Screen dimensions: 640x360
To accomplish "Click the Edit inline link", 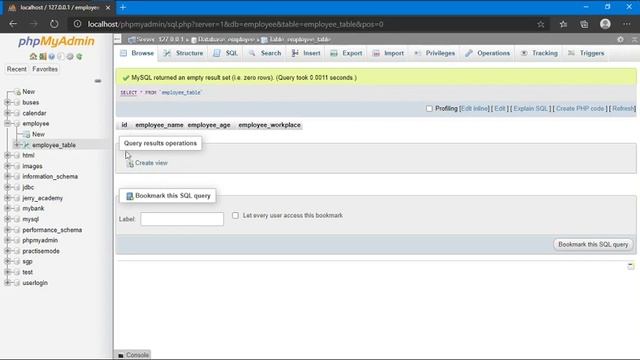I will pos(474,109).
